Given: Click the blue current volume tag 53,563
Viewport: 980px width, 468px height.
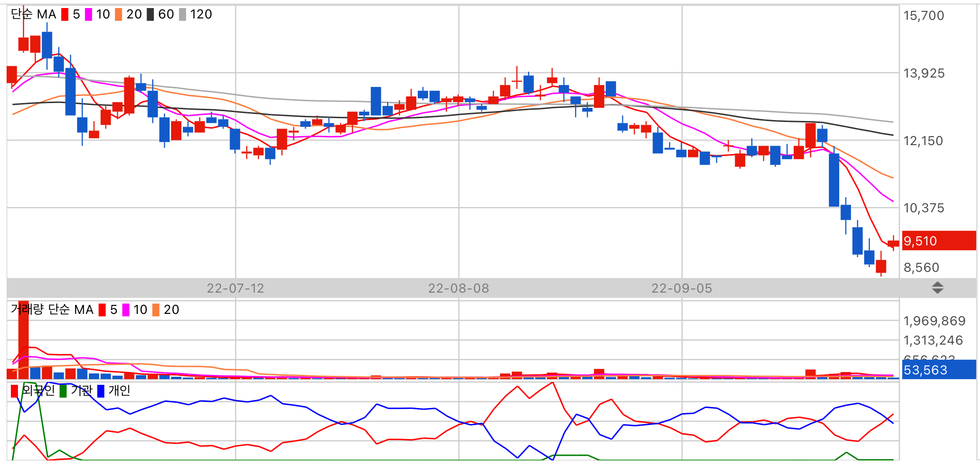Looking at the screenshot, I should click(x=939, y=370).
